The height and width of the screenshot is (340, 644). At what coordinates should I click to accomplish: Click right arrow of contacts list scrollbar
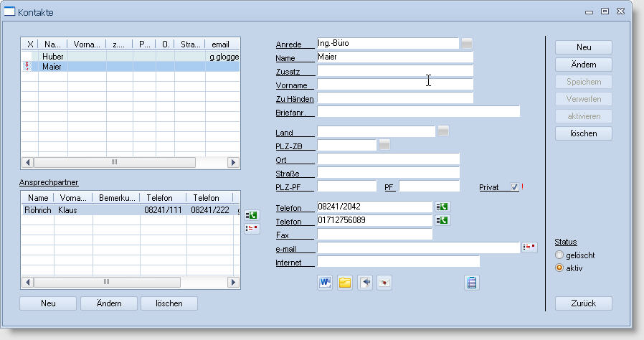click(x=233, y=163)
